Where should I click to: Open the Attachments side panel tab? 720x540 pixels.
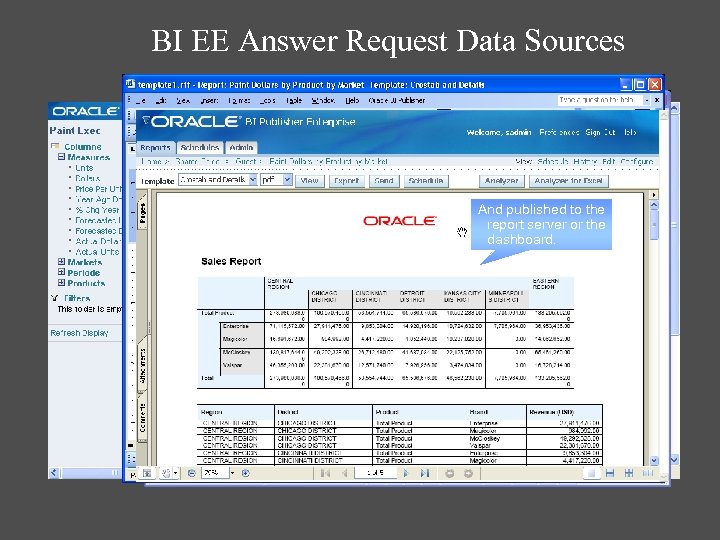click(x=142, y=365)
